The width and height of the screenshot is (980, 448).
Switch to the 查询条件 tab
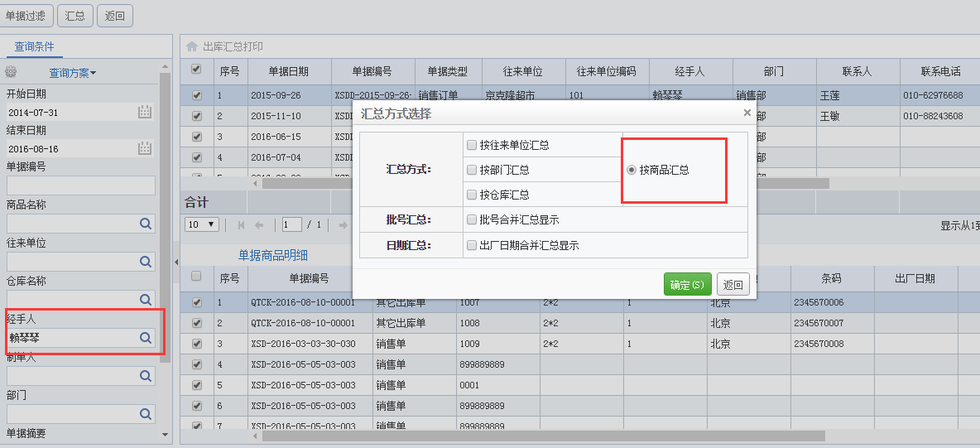click(34, 46)
